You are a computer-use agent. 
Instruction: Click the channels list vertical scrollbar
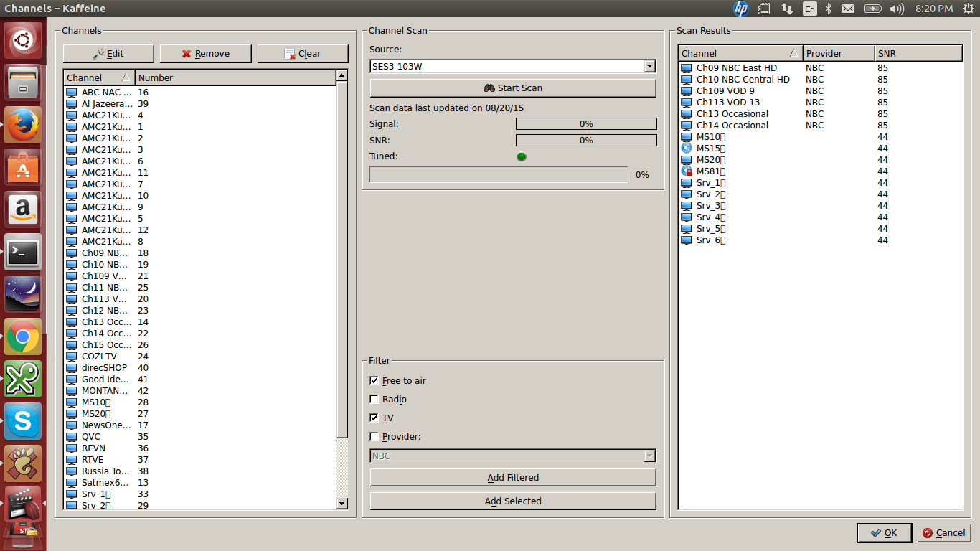click(342, 258)
